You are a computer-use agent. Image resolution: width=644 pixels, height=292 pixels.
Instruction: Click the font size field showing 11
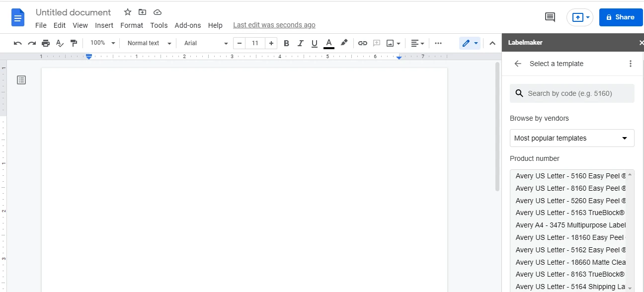(x=255, y=43)
